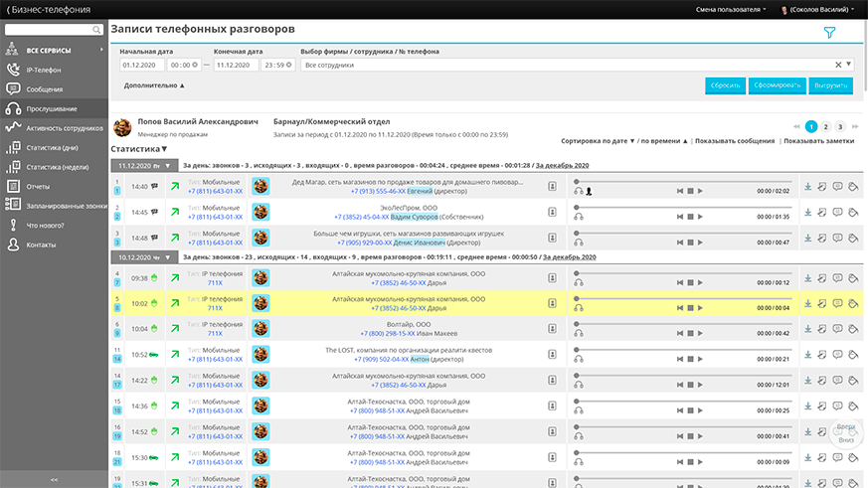The height and width of the screenshot is (488, 868).
Task: Add comment to 14:36 Алтай-Техоснастка call
Action: pos(837,407)
